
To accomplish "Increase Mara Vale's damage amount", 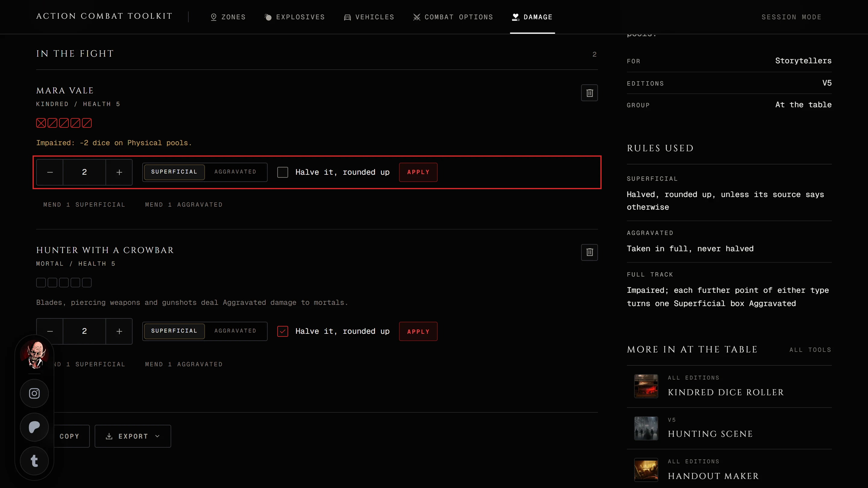I will pyautogui.click(x=119, y=172).
